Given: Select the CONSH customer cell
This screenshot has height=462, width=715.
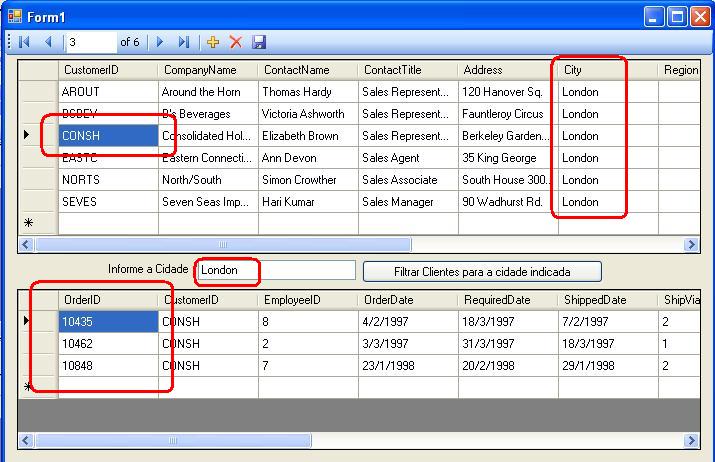Looking at the screenshot, I should pos(108,136).
